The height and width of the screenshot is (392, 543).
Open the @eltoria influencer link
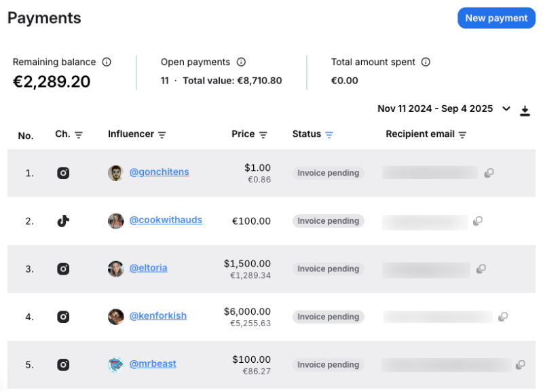coord(148,268)
